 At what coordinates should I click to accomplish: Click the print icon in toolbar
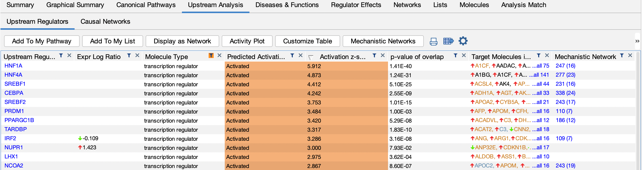(433, 41)
